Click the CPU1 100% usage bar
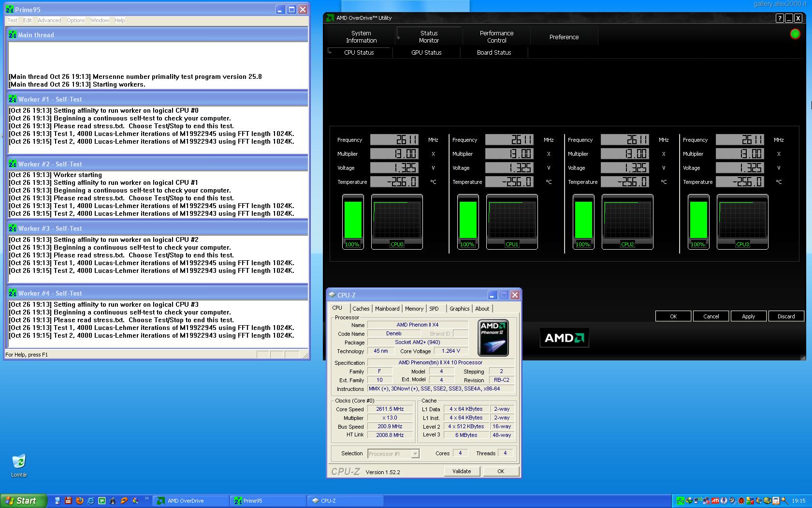The width and height of the screenshot is (812, 508). (x=468, y=222)
